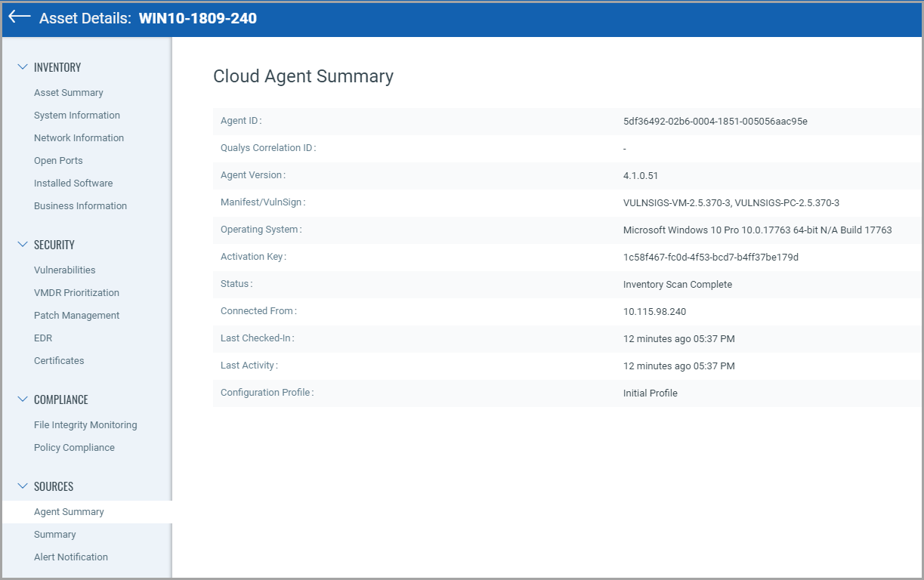Click the Qualys Correlation ID label

(268, 148)
